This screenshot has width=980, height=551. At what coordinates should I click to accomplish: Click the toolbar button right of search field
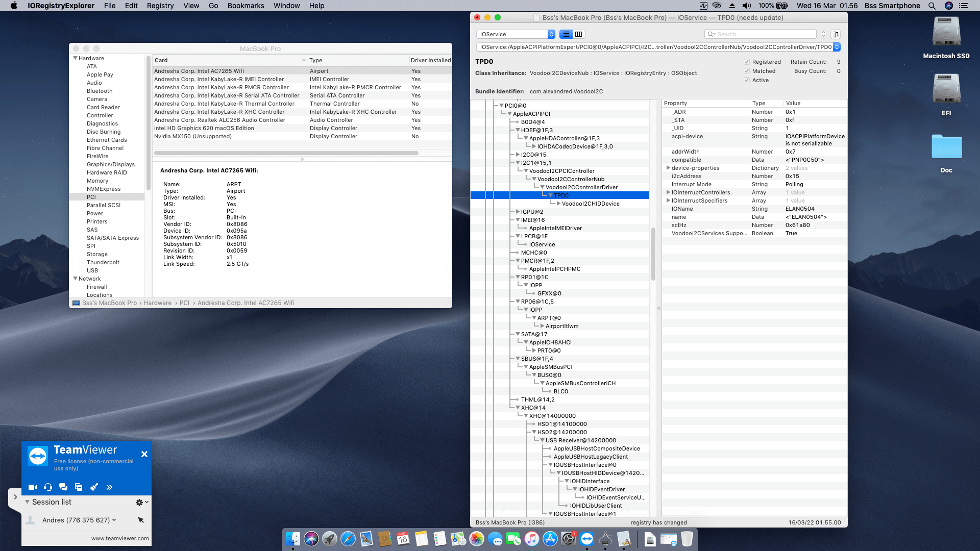[x=836, y=34]
